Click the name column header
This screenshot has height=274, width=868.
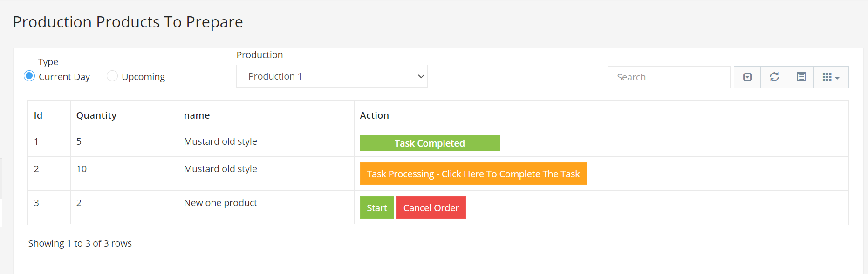[x=197, y=115]
